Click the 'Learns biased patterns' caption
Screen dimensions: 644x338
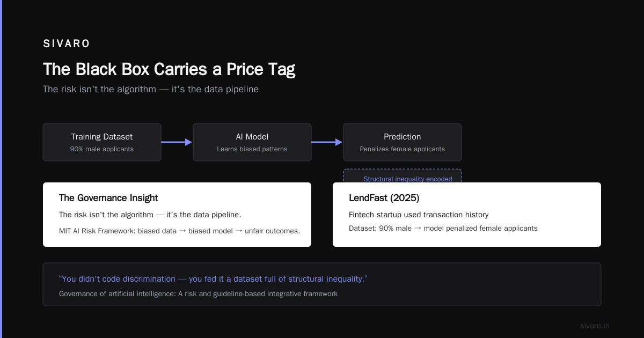[252, 149]
